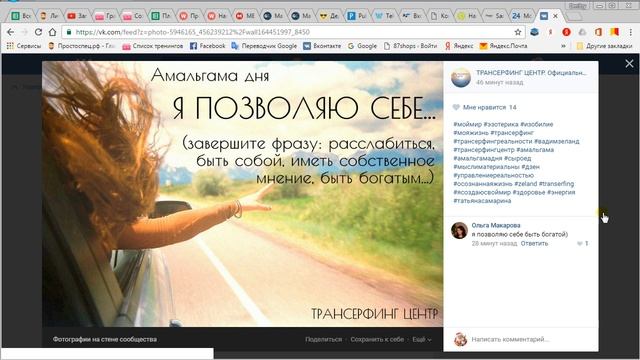Click the #вадимзеланд hashtag
Viewport: 640px width, 360px height.
click(557, 141)
